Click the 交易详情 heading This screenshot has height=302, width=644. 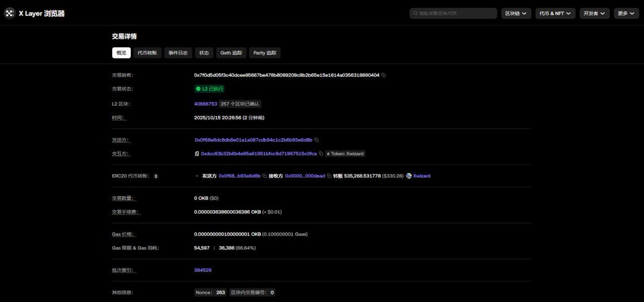click(124, 37)
